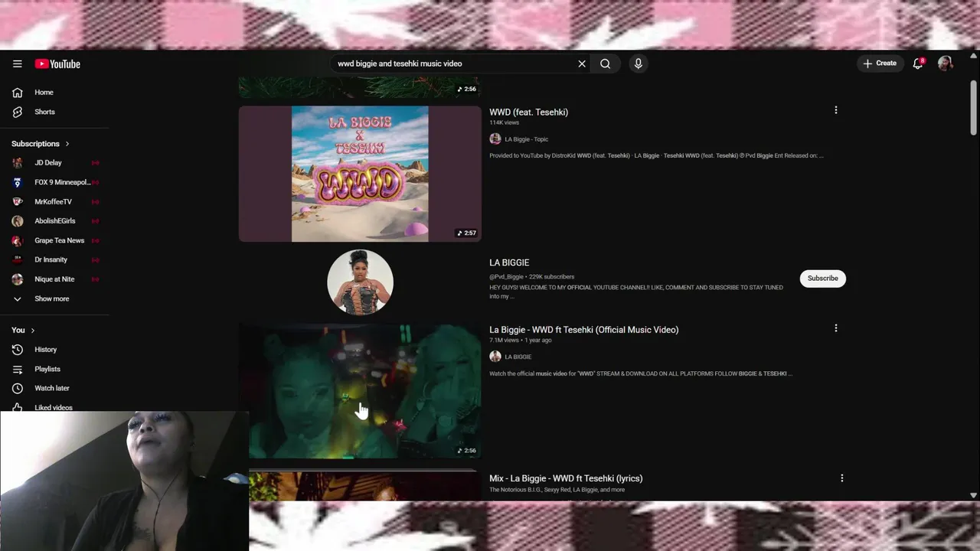Open LA Biggie - Topic channel link
Image resolution: width=980 pixels, height=551 pixels.
click(x=527, y=139)
